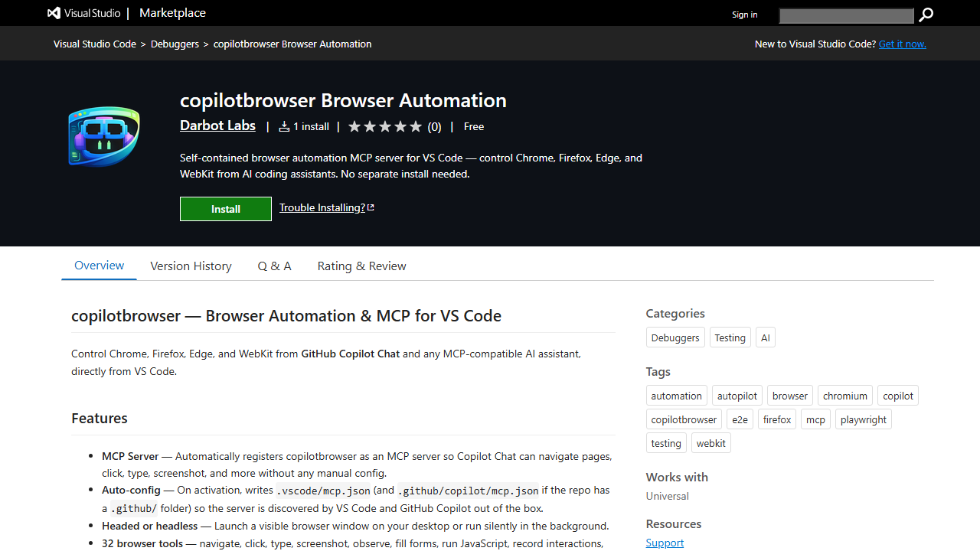Viewport: 980px width, 551px height.
Task: Open the Marketplace header link
Action: (x=172, y=13)
